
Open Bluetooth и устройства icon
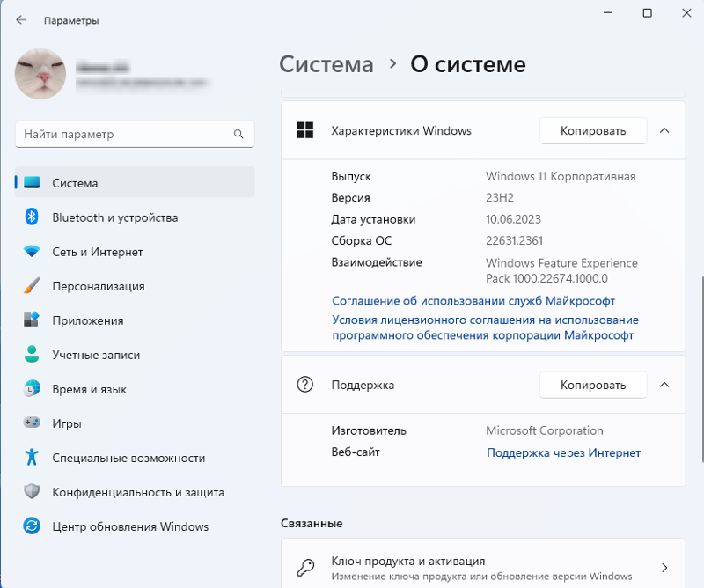click(32, 217)
